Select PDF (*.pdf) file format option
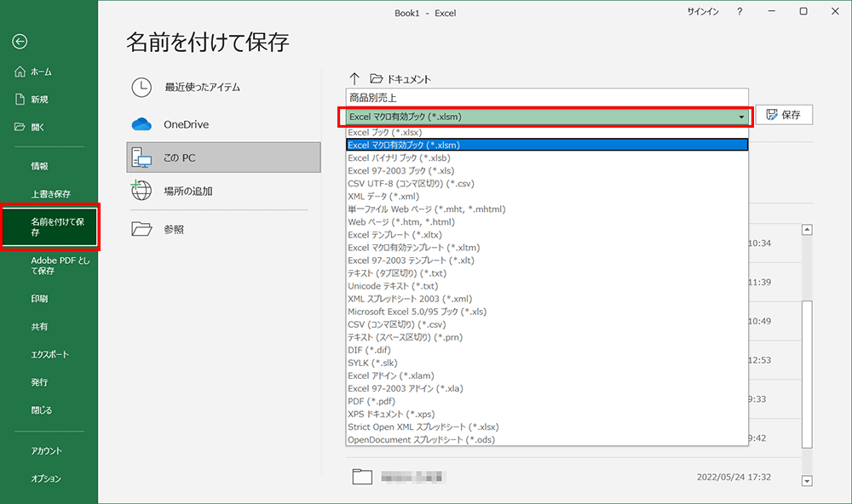The width and height of the screenshot is (852, 504). (371, 401)
